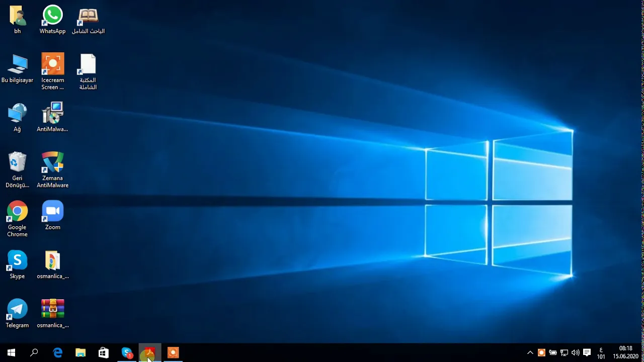
Task: Select the Bu bilgisayar desktop icon
Action: 17,69
